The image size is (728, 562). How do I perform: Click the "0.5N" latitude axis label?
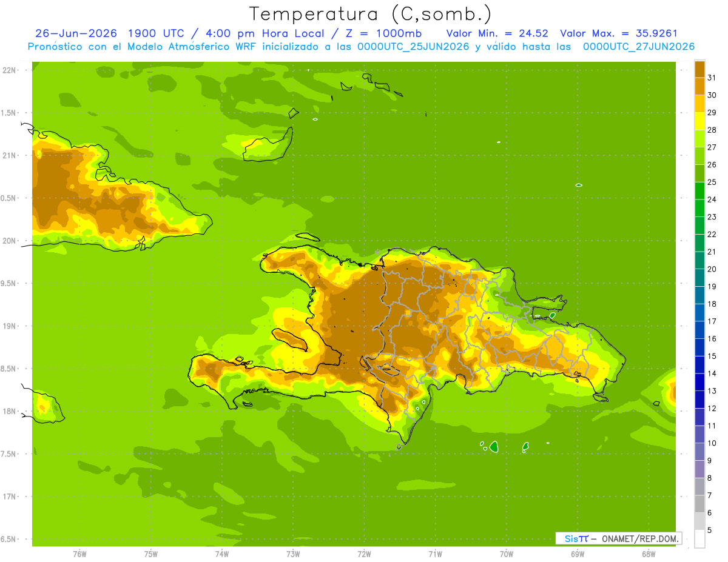pyautogui.click(x=9, y=198)
